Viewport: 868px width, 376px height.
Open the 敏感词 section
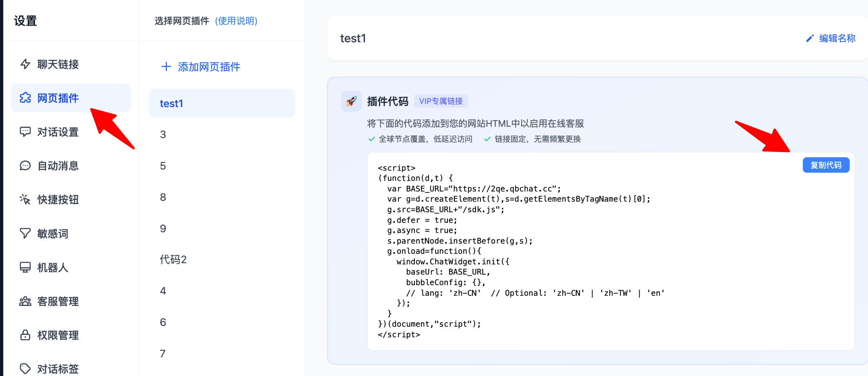click(71, 233)
